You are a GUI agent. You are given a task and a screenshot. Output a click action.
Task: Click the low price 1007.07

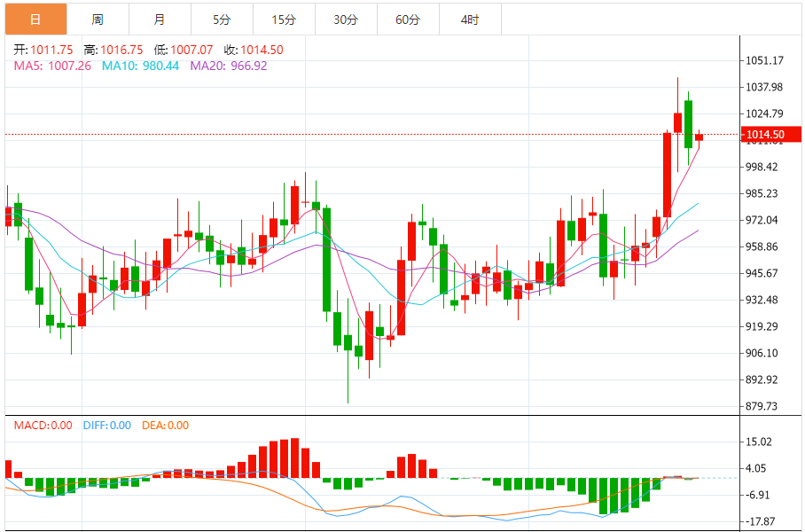191,50
